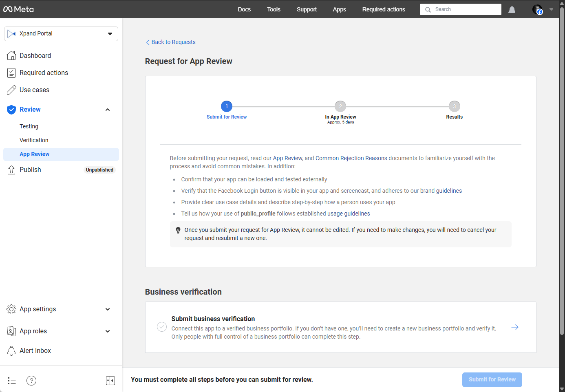
Task: Click the Required actions checklist icon
Action: (11, 73)
